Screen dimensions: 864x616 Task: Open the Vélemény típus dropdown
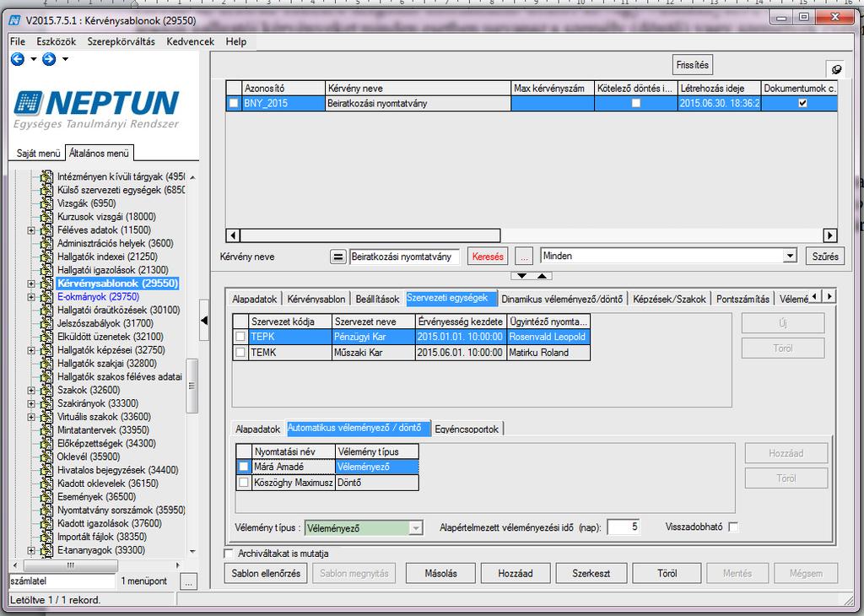pyautogui.click(x=416, y=528)
